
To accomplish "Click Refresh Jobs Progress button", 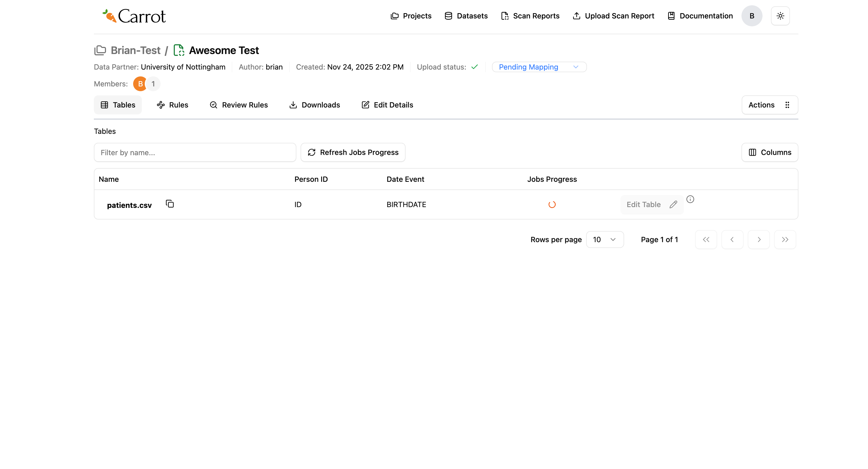I will [x=353, y=152].
